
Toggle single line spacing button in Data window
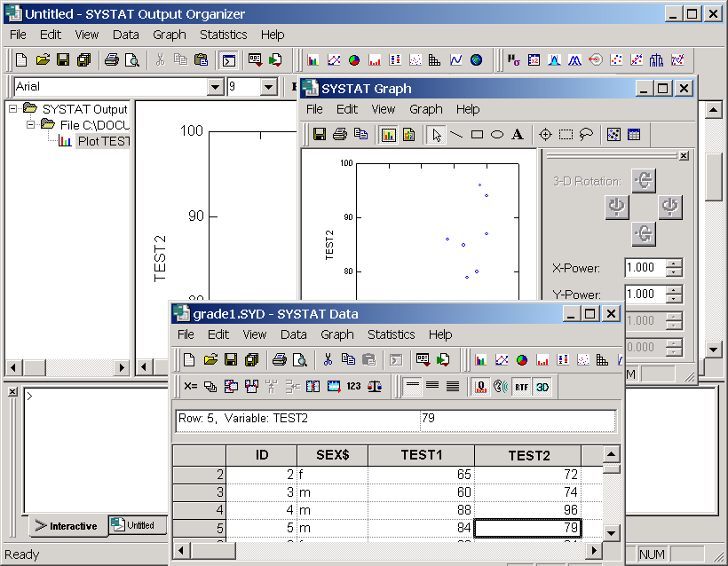click(x=412, y=387)
